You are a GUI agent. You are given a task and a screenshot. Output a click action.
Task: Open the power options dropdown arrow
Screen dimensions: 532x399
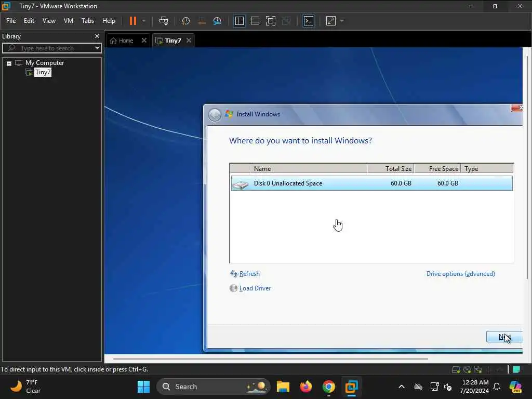144,21
